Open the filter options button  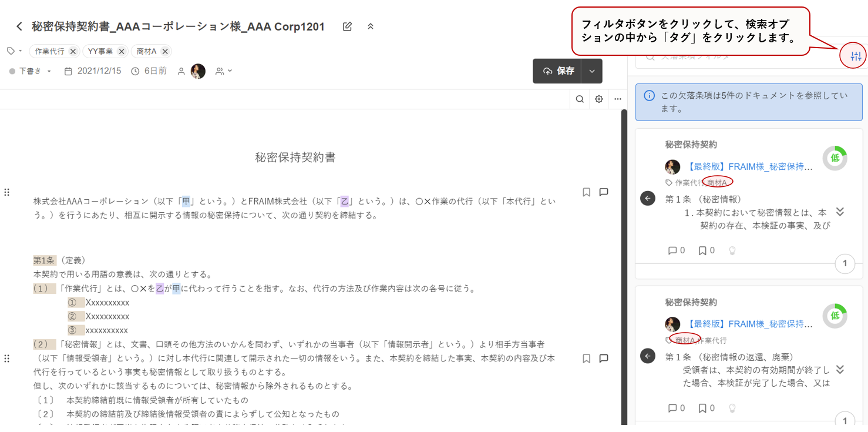tap(856, 56)
